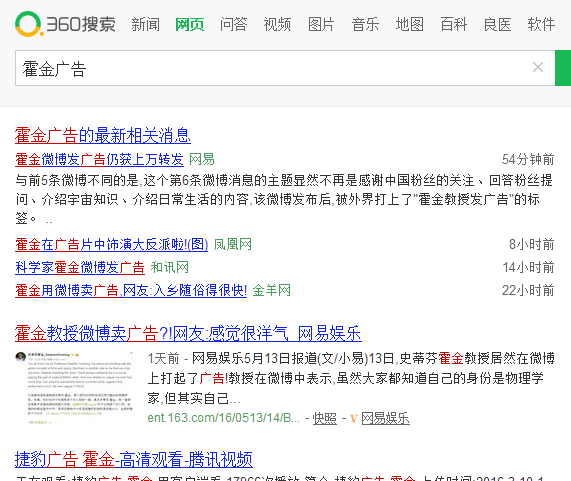Screen dimensions: 571x481
Task: Open the 快照 cached page link
Action: point(324,418)
